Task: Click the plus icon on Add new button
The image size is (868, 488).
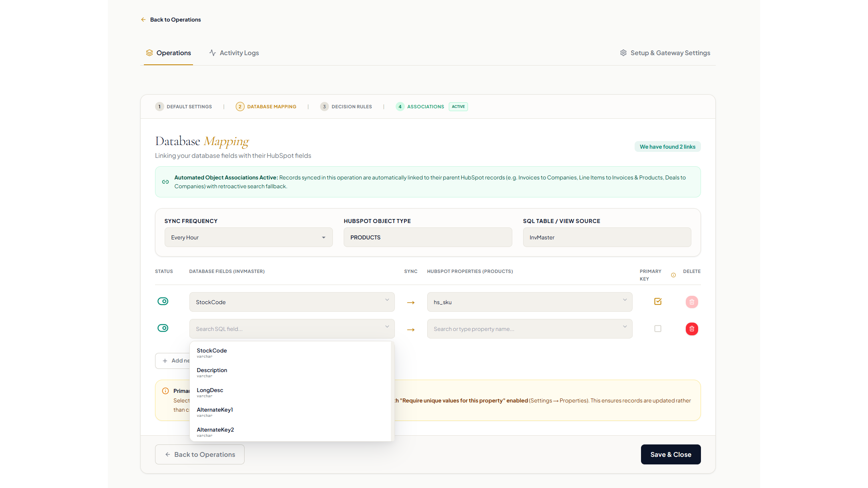Action: pyautogui.click(x=165, y=361)
